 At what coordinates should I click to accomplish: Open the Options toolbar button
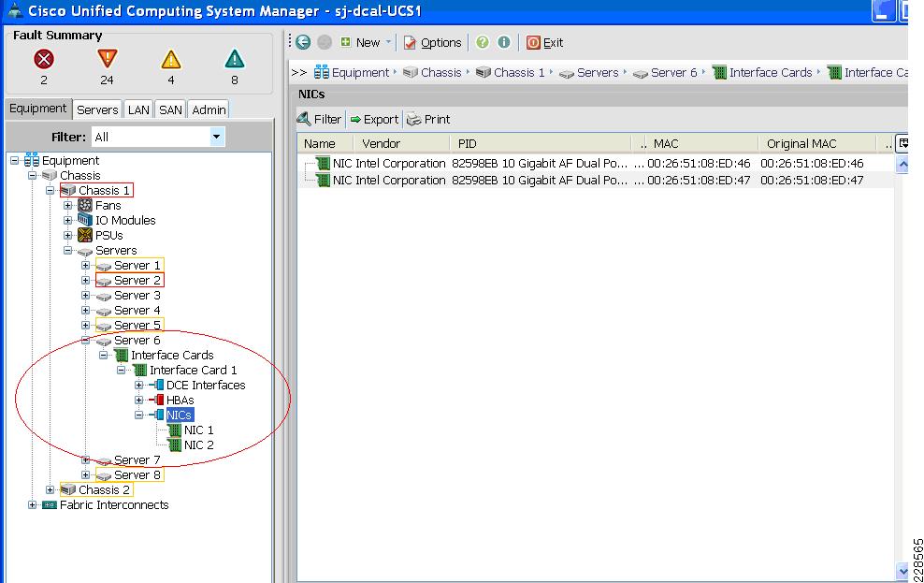point(432,42)
